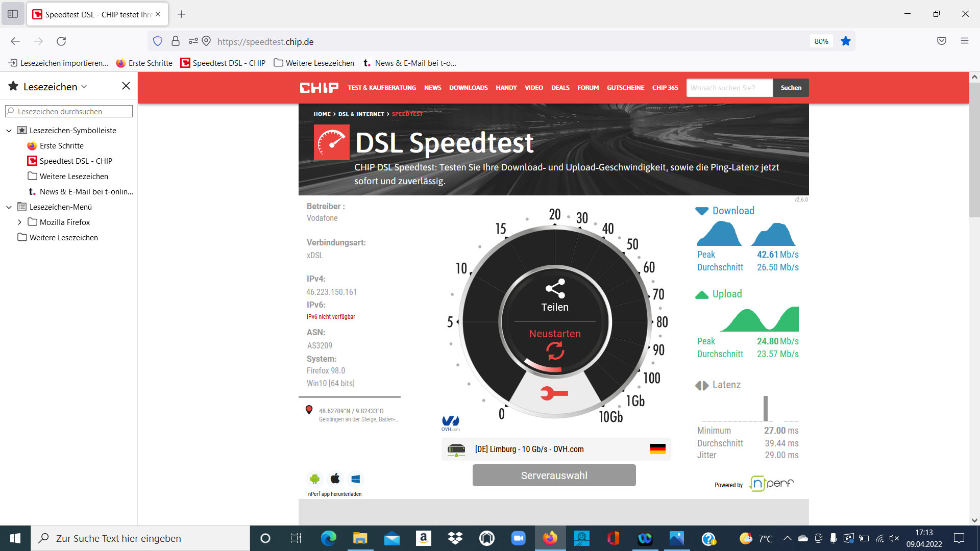The height and width of the screenshot is (551, 980).
Task: Click the CHIP search input field
Action: [x=729, y=88]
